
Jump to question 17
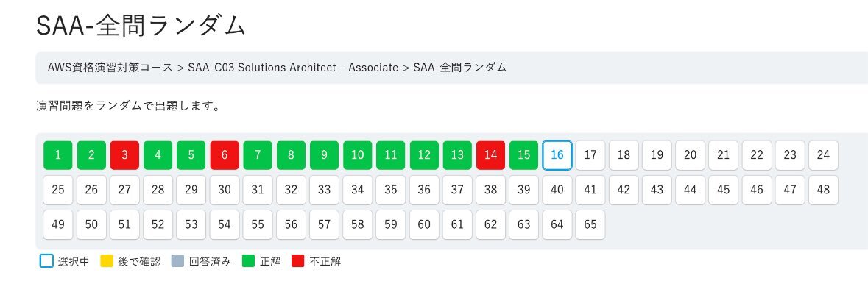pos(590,155)
